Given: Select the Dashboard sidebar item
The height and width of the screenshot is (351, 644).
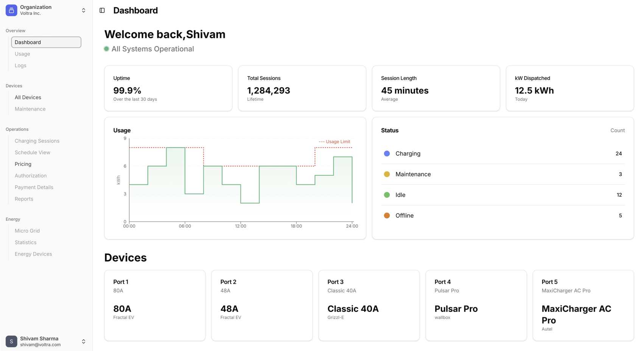Looking at the screenshot, I should (46, 42).
